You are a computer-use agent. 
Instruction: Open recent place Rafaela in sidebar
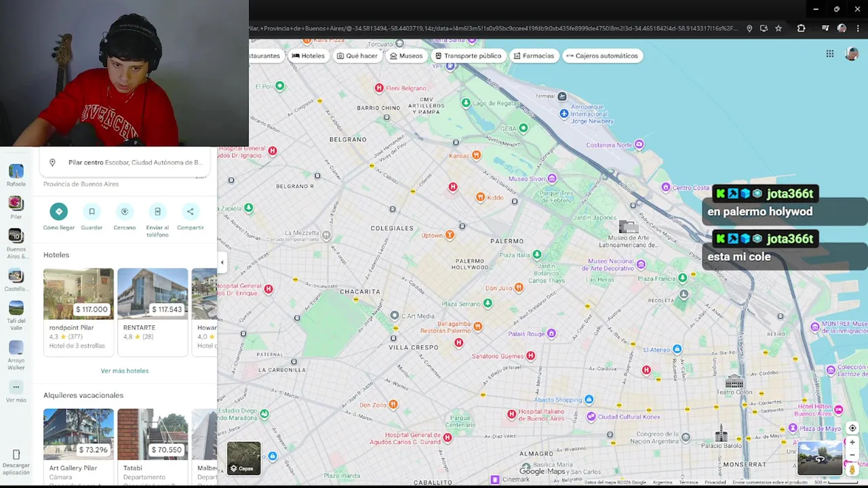[16, 175]
